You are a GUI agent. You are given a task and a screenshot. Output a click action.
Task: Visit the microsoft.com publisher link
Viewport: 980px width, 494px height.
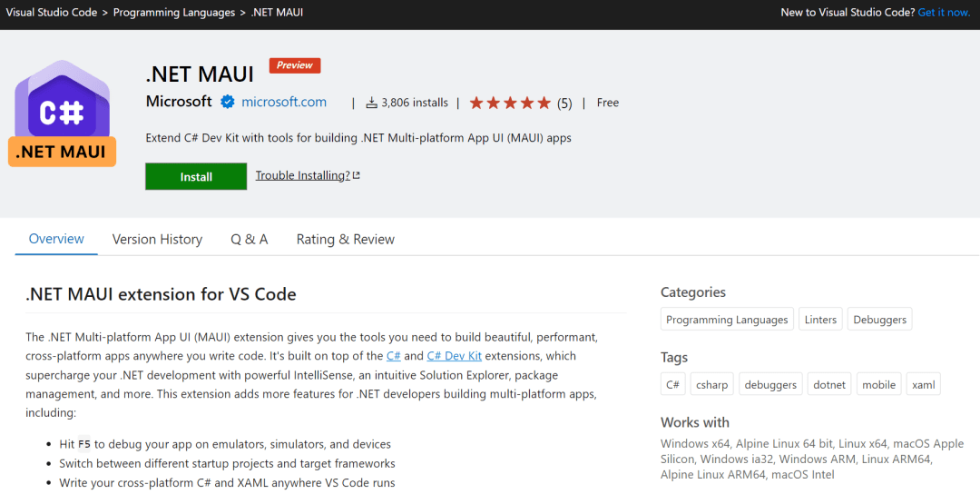(x=284, y=102)
